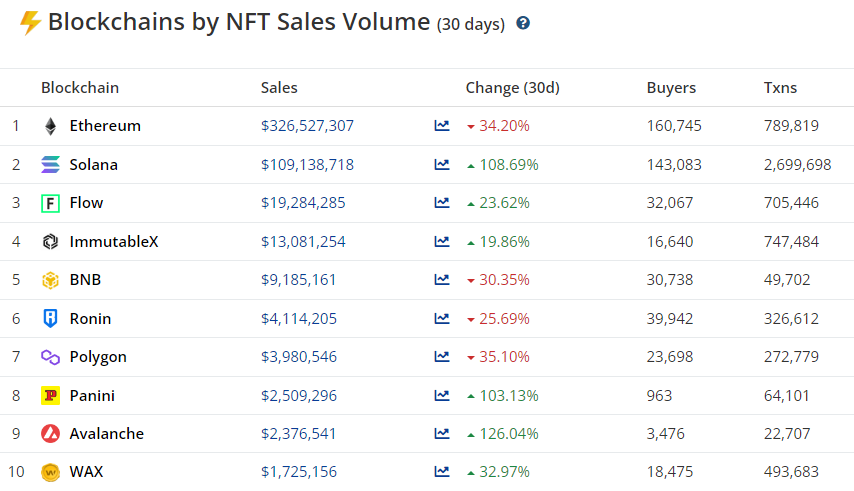Sort by Change (30d) column header
The image size is (854, 491).
[512, 88]
